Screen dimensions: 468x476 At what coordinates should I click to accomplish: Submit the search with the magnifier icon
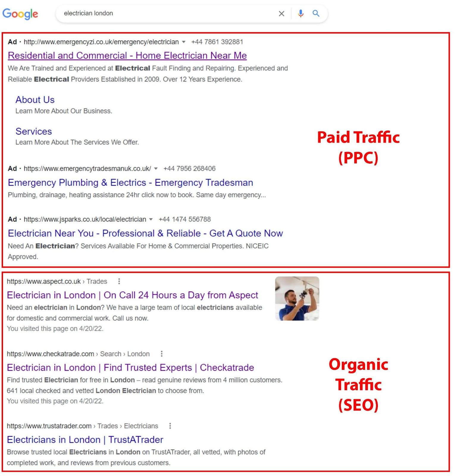pos(316,13)
